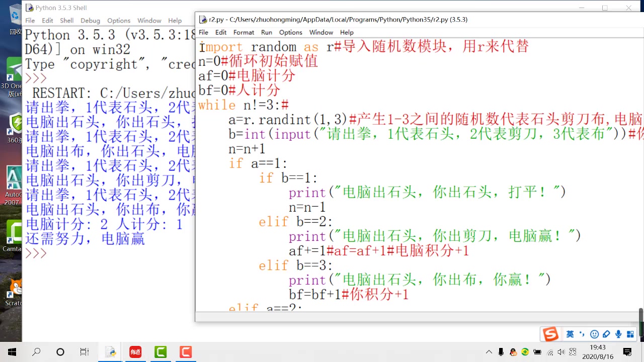
Task: Toggle Chinese/English with the 英 language indicator
Action: point(570,333)
